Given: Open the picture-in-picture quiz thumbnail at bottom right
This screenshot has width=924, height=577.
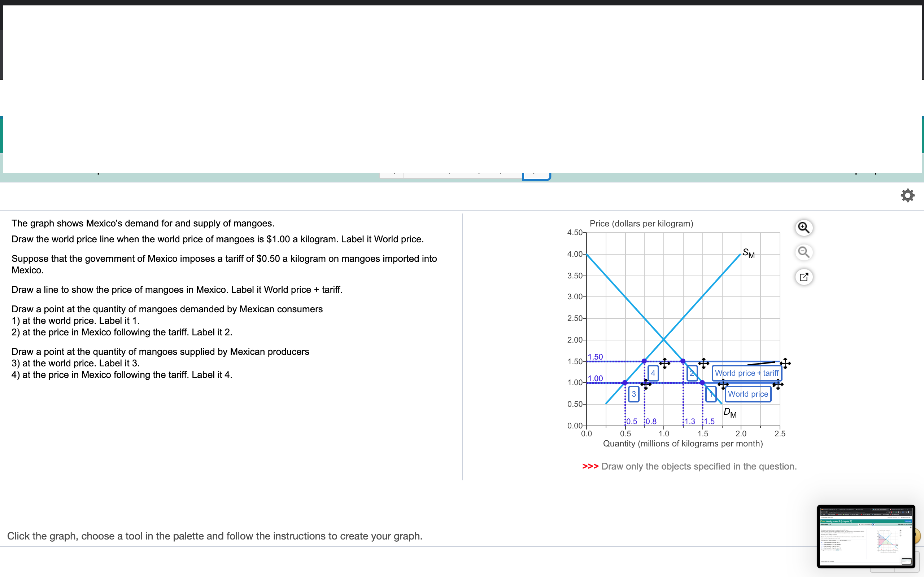Looking at the screenshot, I should (x=867, y=536).
